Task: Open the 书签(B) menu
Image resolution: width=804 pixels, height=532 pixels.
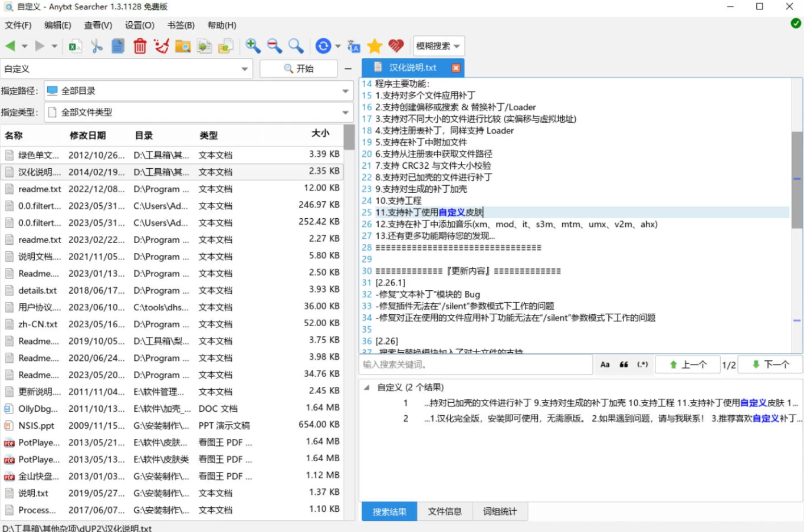Action: point(181,25)
